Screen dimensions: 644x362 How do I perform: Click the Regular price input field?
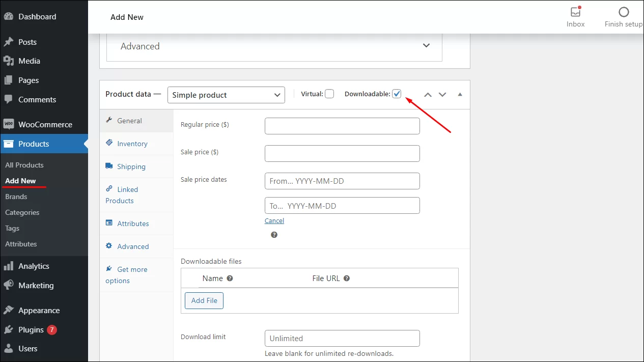tap(342, 126)
